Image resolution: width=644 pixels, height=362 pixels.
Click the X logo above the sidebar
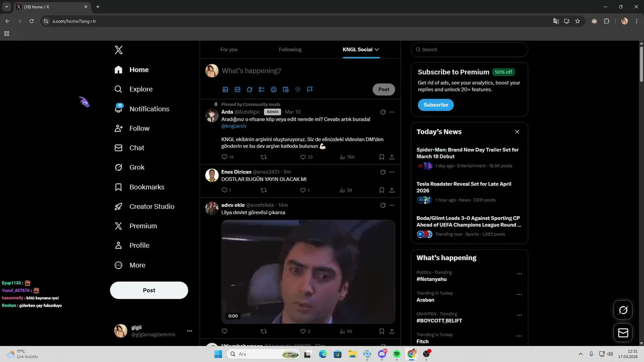click(x=119, y=50)
